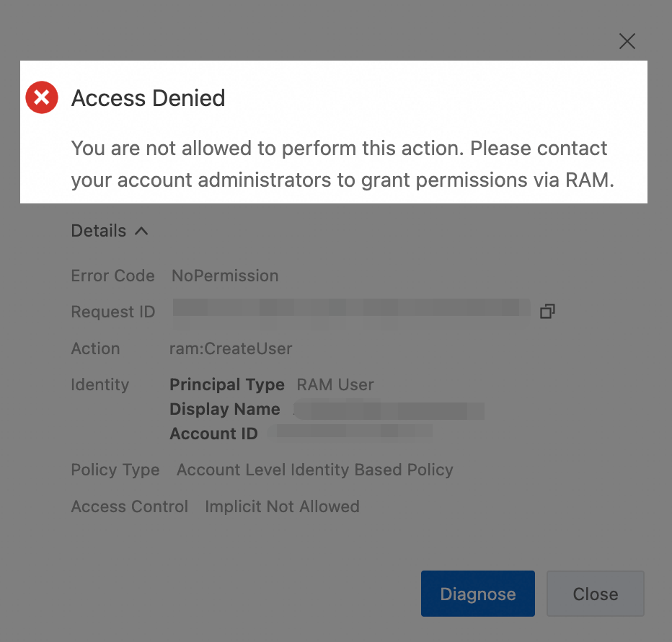This screenshot has height=642, width=672.
Task: Select the Implicit Not Allowed value
Action: (x=282, y=506)
